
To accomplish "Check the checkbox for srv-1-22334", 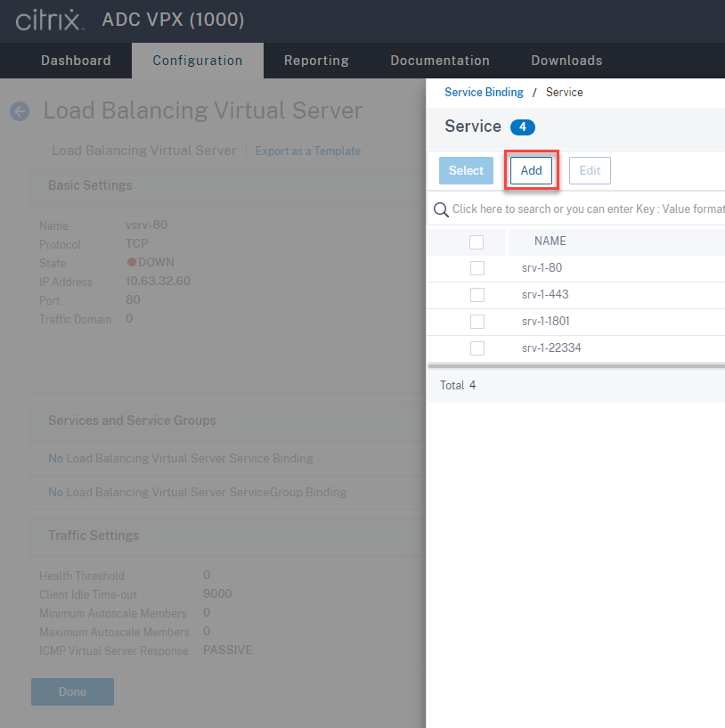I will pos(477,348).
